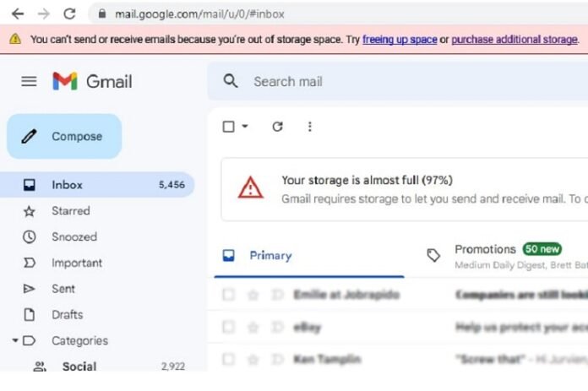Star the Emilie at Jobrapido email
The image size is (588, 391).
[252, 295]
